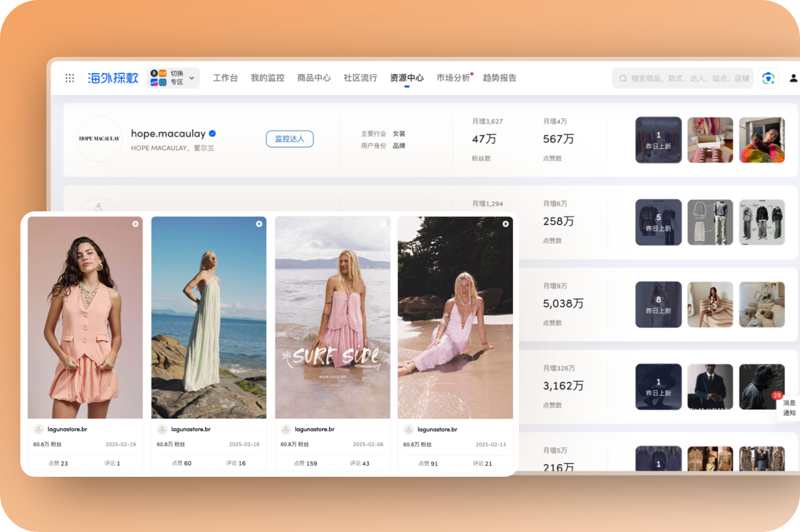
Task: Open the nine-dot app grid menu
Action: tap(70, 78)
